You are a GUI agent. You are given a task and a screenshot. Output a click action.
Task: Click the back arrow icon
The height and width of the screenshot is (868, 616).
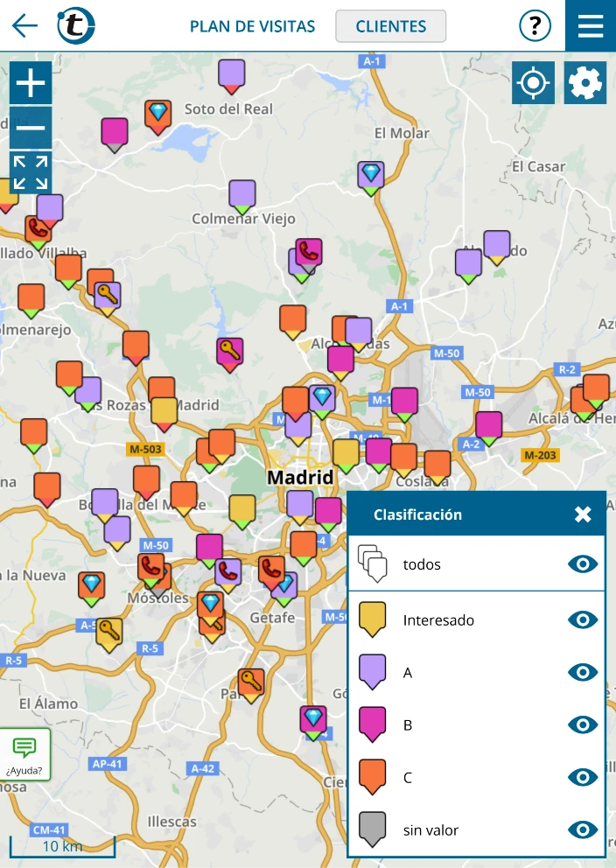24,26
